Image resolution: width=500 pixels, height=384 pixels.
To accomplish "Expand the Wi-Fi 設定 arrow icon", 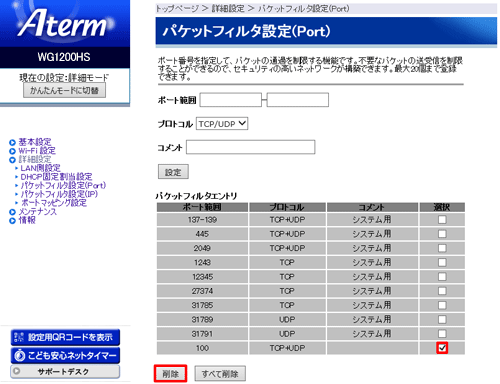I will [12, 151].
